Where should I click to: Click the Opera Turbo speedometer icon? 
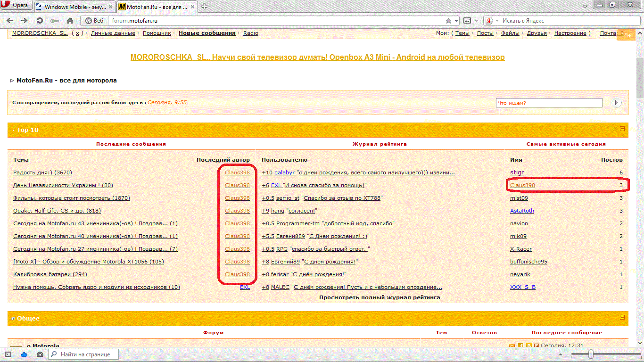pyautogui.click(x=40, y=354)
